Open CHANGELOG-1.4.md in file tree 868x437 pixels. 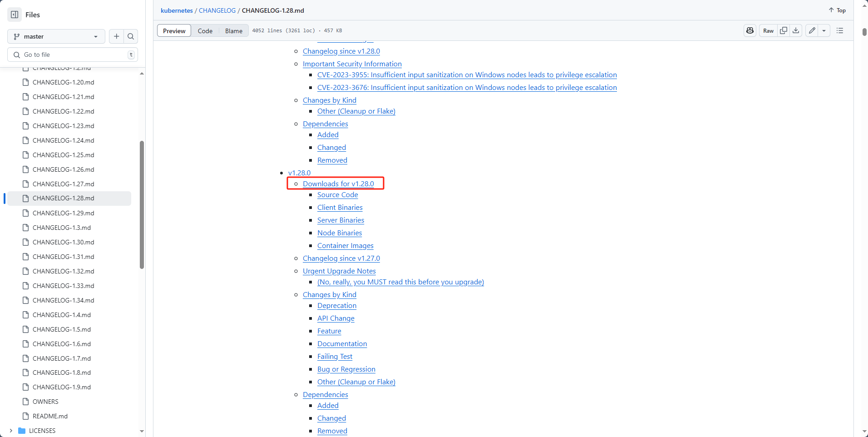coord(62,315)
